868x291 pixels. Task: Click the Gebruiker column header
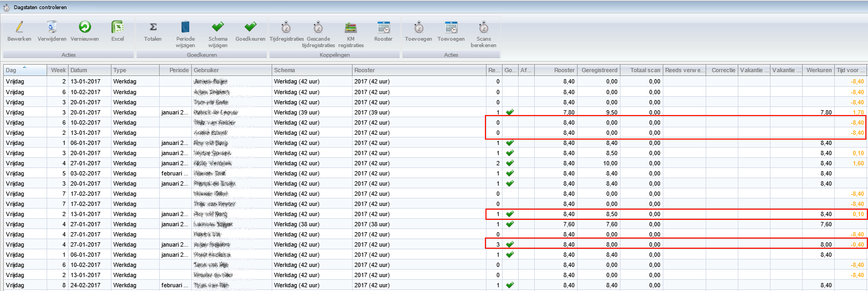pyautogui.click(x=230, y=70)
